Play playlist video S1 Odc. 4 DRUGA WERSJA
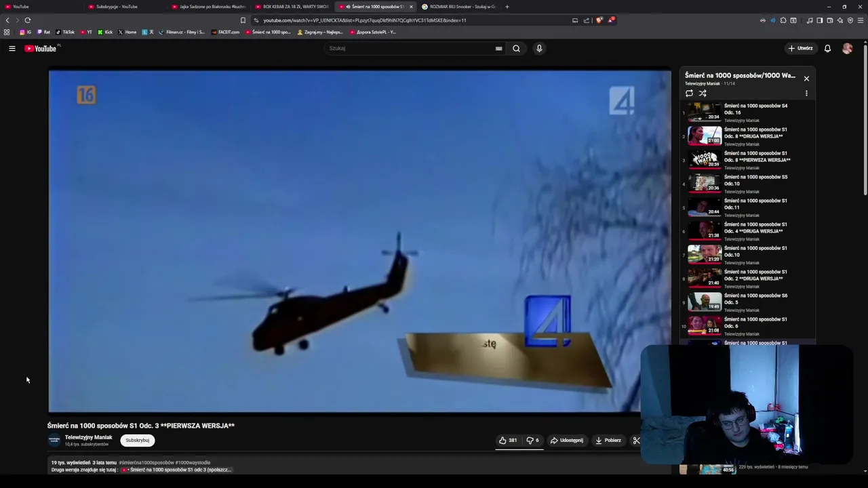This screenshot has height=488, width=868. [x=747, y=231]
